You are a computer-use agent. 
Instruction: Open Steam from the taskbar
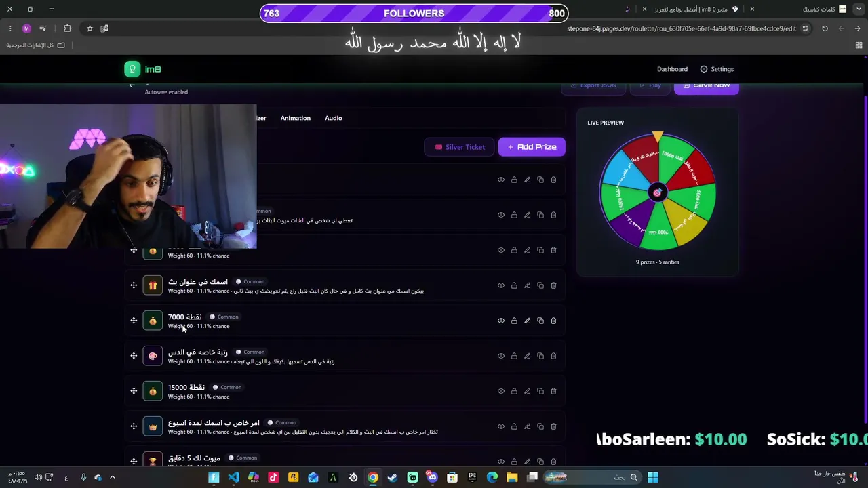393,478
